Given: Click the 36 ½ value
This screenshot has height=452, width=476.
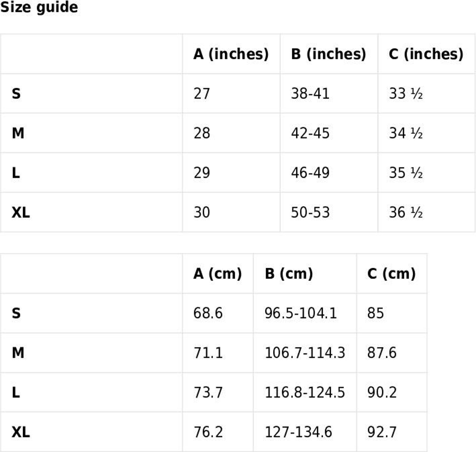Looking at the screenshot, I should coord(406,212).
